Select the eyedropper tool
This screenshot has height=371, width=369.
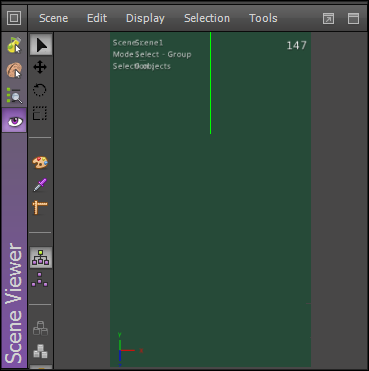pyautogui.click(x=40, y=185)
